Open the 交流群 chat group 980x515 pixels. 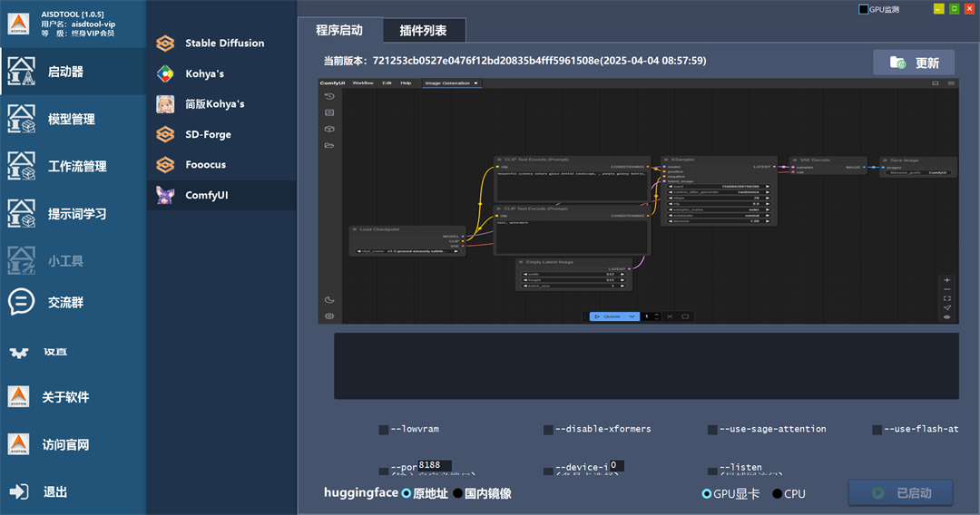tap(64, 302)
